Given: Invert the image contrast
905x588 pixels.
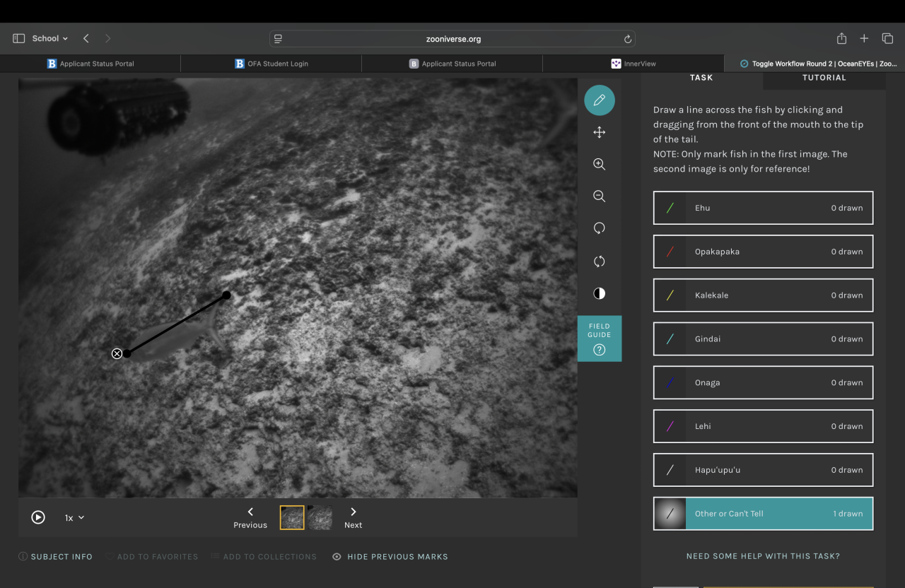Looking at the screenshot, I should point(599,293).
